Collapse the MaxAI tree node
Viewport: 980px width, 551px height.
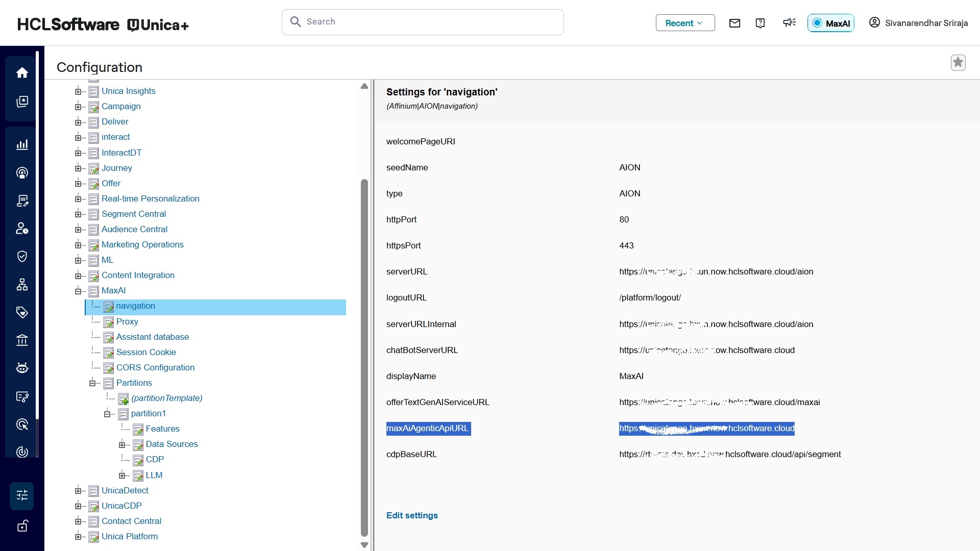click(78, 291)
